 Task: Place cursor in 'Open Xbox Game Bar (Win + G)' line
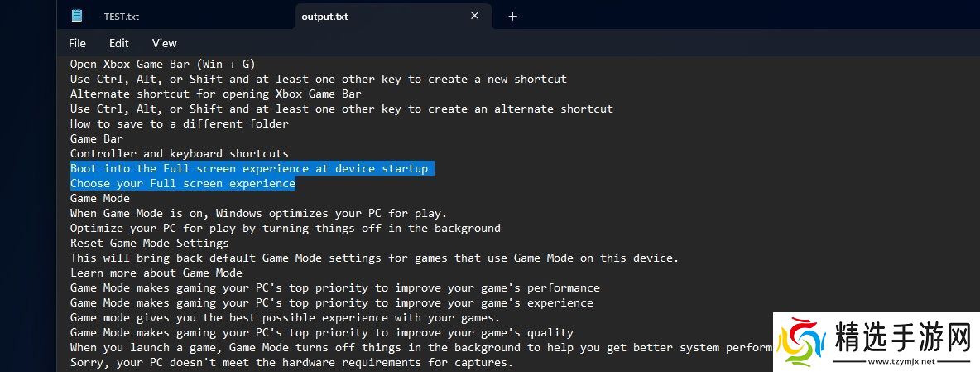(162, 64)
